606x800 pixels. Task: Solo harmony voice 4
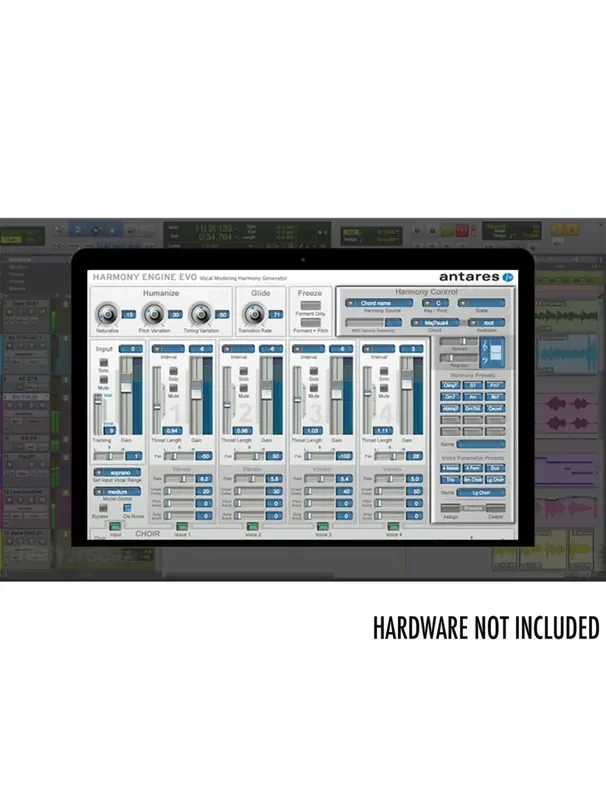(384, 371)
